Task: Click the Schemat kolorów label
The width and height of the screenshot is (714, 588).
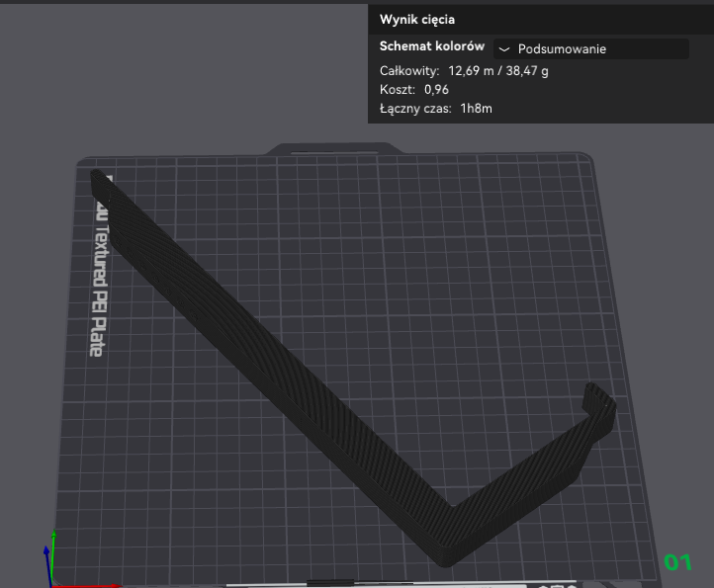Action: click(432, 46)
